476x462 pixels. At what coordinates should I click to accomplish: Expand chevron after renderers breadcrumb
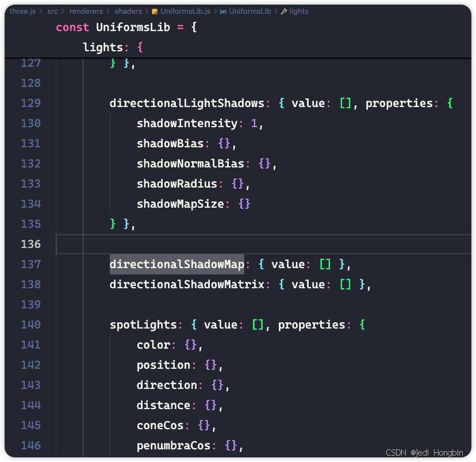[x=108, y=12]
